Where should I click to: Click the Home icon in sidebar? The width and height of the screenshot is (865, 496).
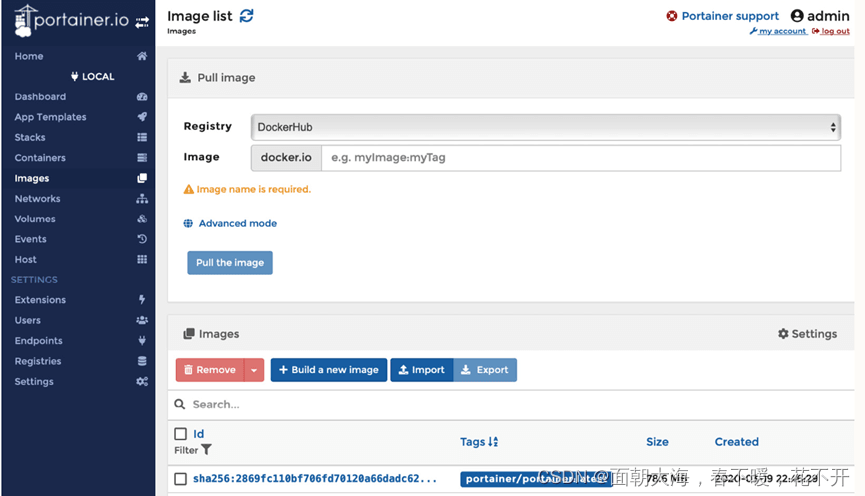[142, 57]
